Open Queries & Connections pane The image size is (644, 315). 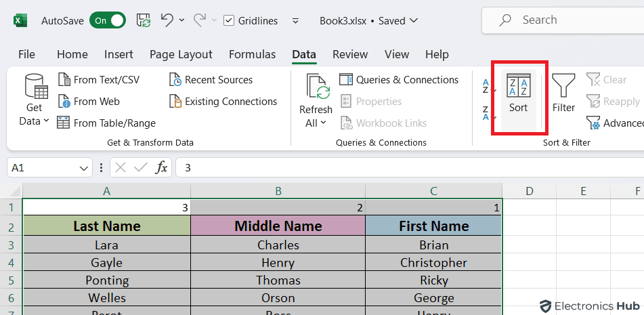pyautogui.click(x=400, y=80)
